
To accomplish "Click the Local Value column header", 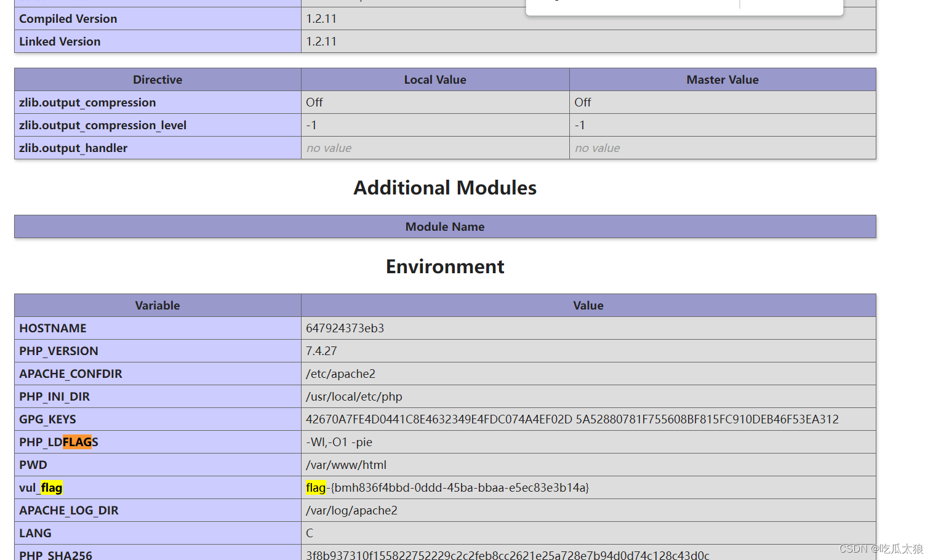I will pyautogui.click(x=435, y=79).
